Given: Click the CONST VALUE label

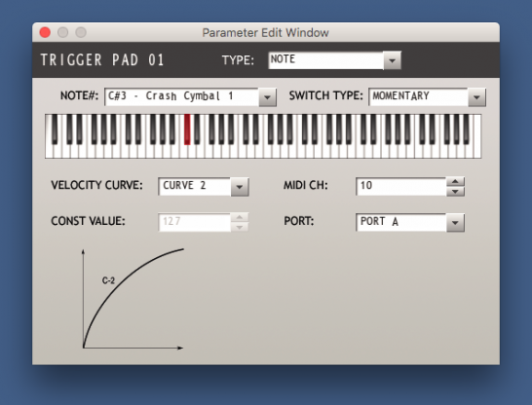Looking at the screenshot, I should (89, 221).
